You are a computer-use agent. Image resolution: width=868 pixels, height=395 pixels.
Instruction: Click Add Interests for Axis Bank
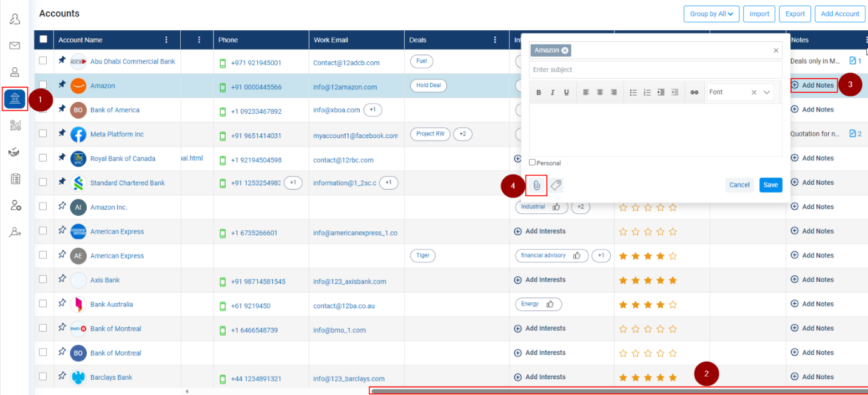click(x=540, y=280)
